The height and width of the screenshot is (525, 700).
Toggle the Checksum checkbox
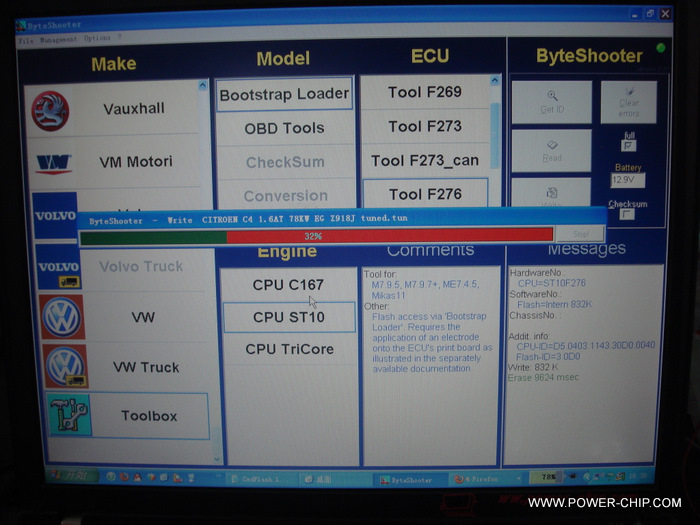[x=626, y=215]
